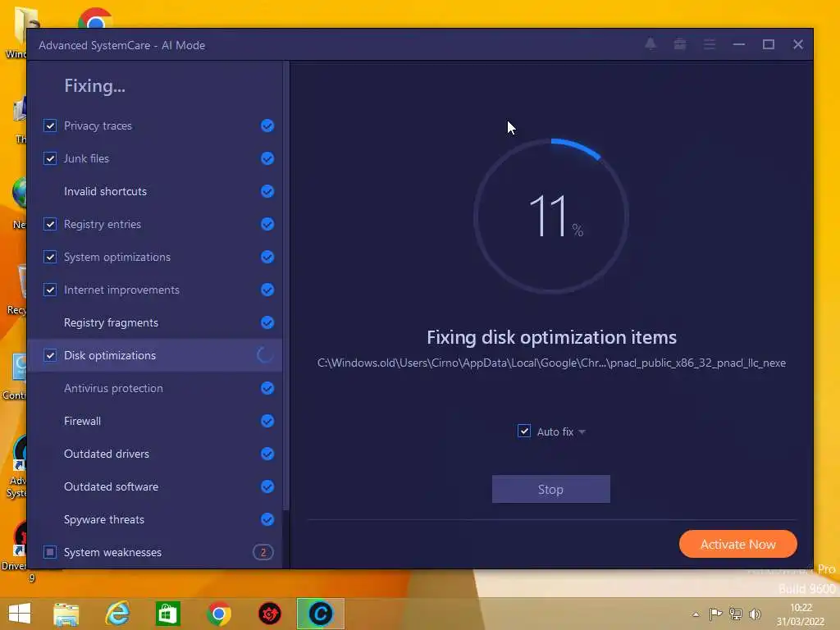Click the left panel vertical scrollbar
Viewport: 840px width, 630px height.
click(x=286, y=284)
